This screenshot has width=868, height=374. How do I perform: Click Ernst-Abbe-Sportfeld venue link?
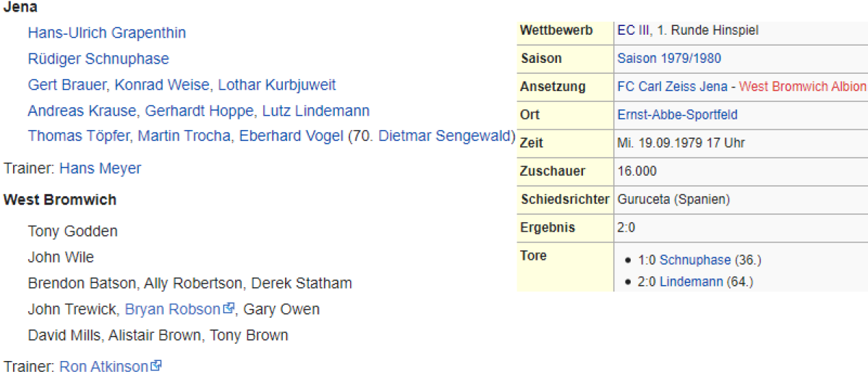pyautogui.click(x=677, y=115)
